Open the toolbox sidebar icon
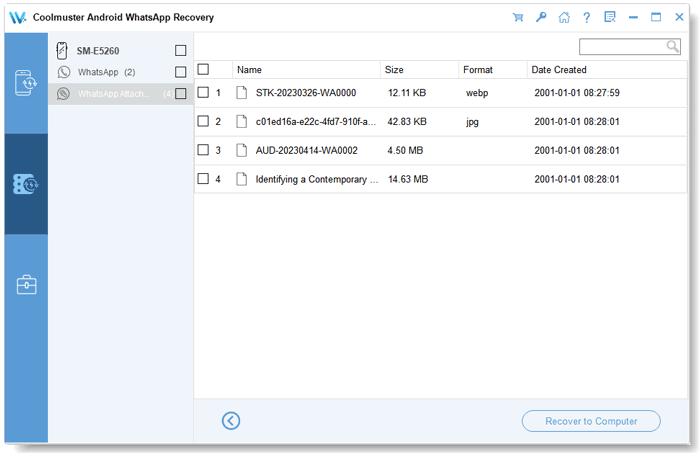The height and width of the screenshot is (453, 700). pyautogui.click(x=26, y=285)
